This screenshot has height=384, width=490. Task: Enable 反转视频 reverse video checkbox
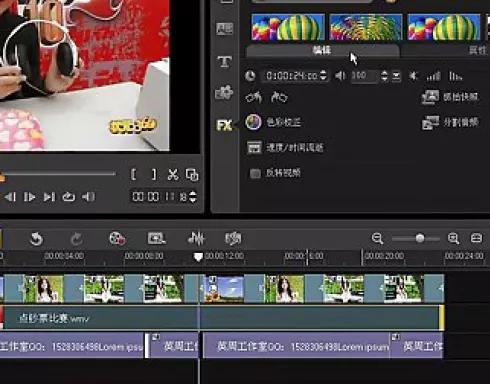255,173
